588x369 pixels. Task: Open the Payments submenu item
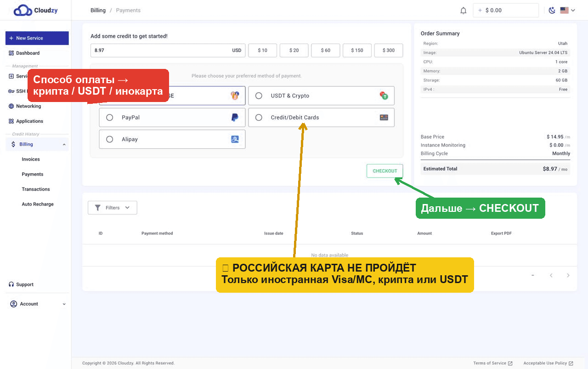tap(32, 174)
